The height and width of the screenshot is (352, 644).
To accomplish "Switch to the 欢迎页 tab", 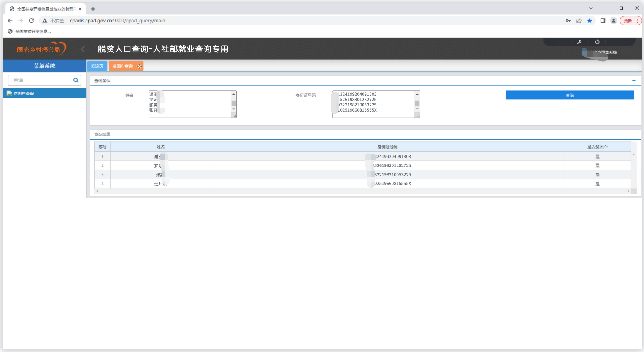I will pos(97,66).
